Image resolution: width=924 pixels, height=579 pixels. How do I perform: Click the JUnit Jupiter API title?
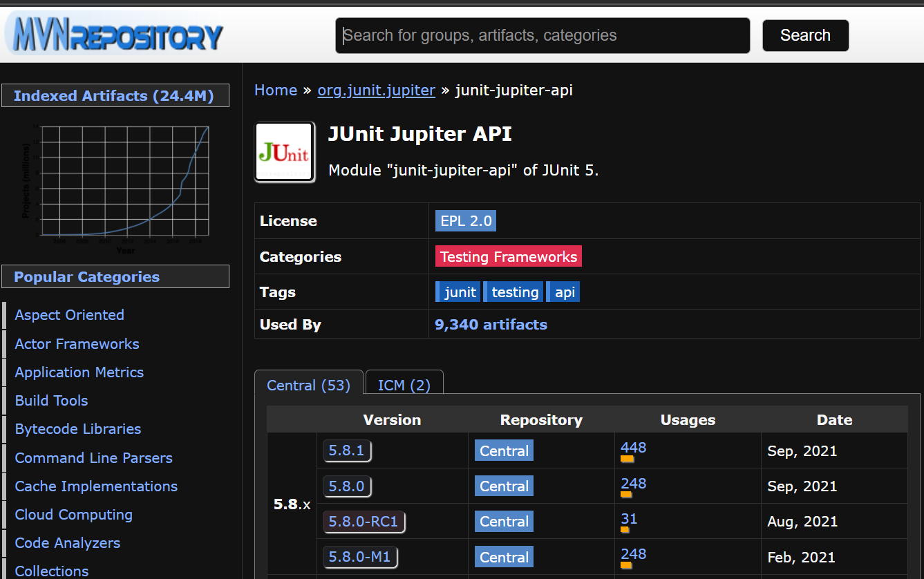coord(420,134)
